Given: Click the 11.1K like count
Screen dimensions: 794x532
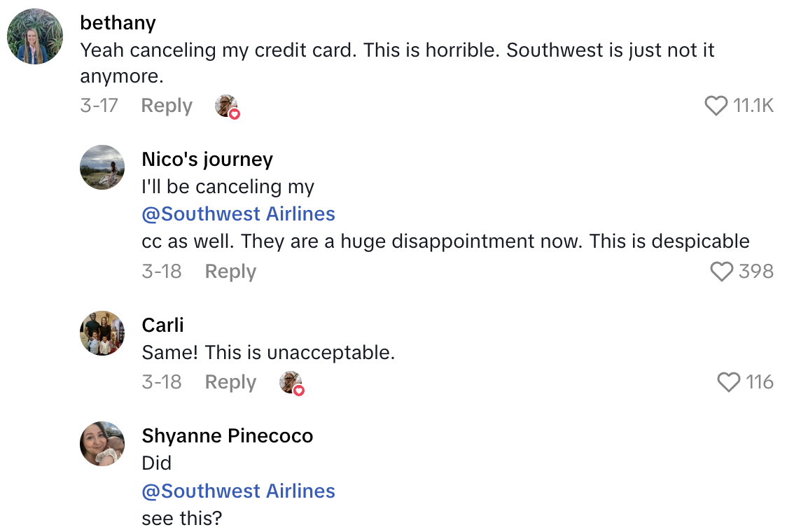Looking at the screenshot, I should [753, 106].
